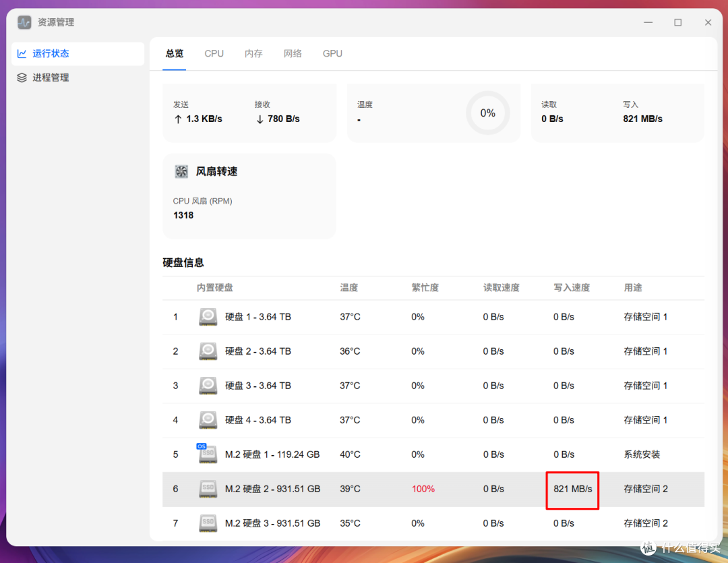Click the 821 MB/s value in M.2 硬盘 2 row
728x563 pixels.
pos(572,489)
